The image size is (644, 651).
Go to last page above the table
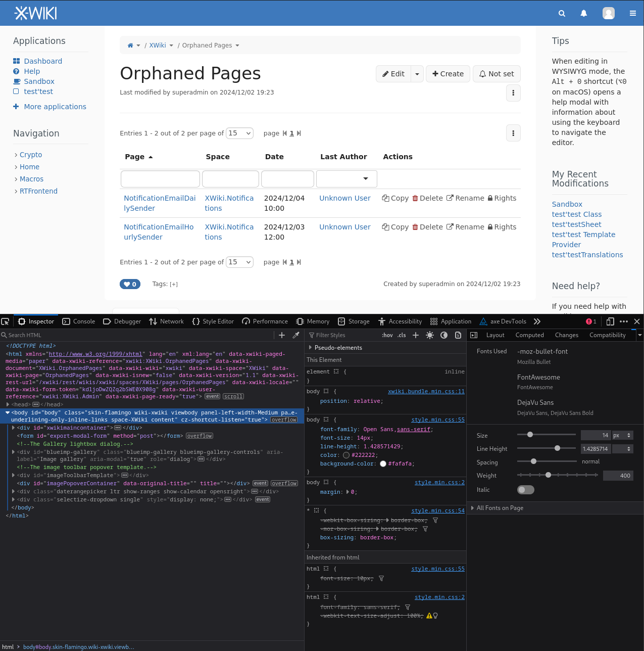(x=299, y=133)
